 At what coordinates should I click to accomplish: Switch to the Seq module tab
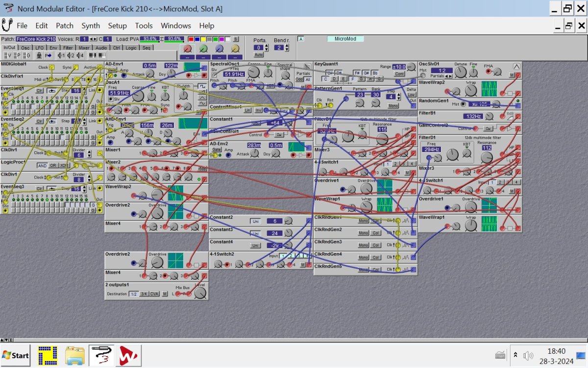[x=146, y=48]
